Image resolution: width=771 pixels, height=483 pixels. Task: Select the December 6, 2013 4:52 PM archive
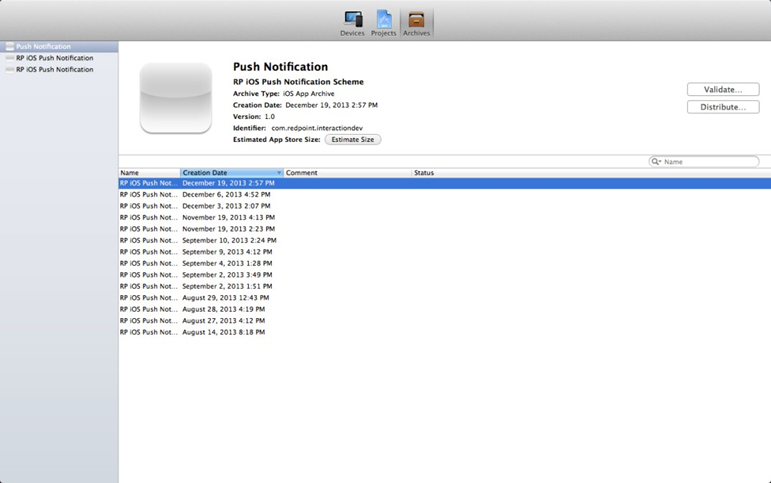coord(226,195)
